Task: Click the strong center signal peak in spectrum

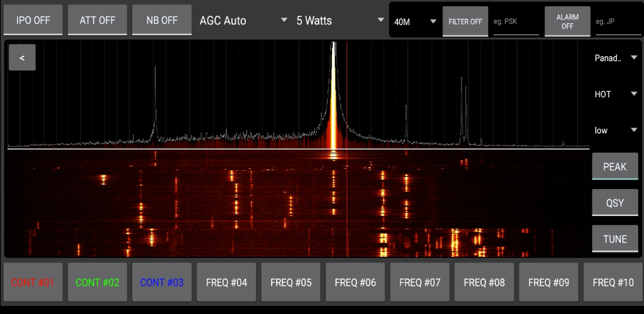Action: [x=334, y=94]
